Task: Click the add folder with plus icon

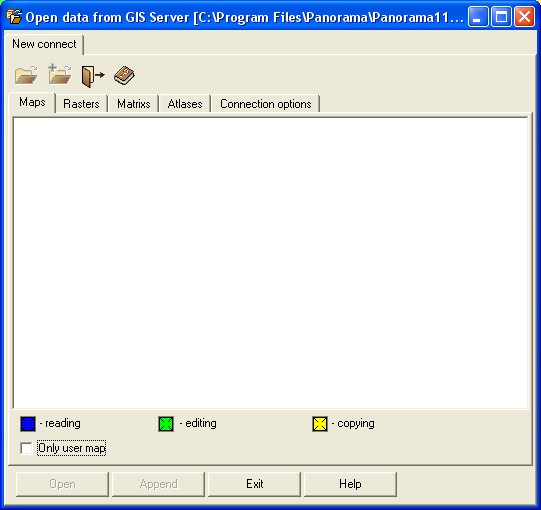Action: (60, 74)
